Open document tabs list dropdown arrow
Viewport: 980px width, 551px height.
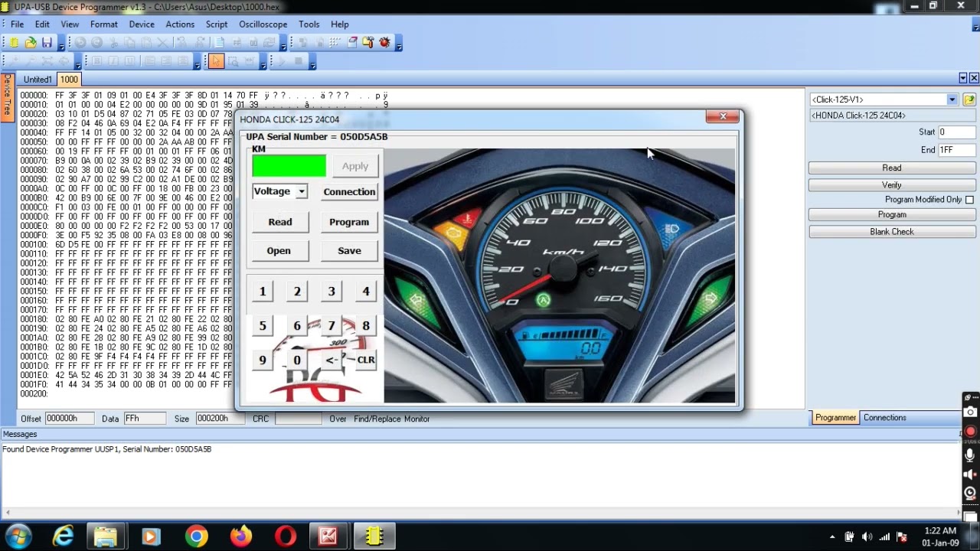pos(962,78)
